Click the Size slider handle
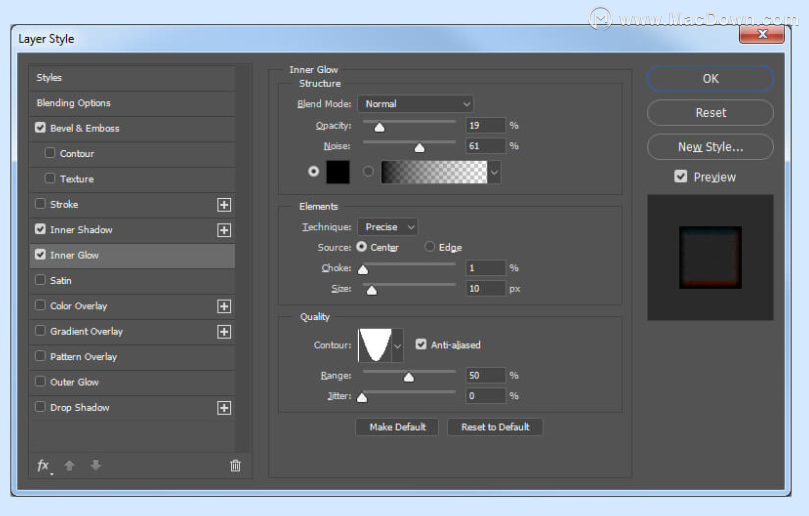809x516 pixels. tap(371, 290)
